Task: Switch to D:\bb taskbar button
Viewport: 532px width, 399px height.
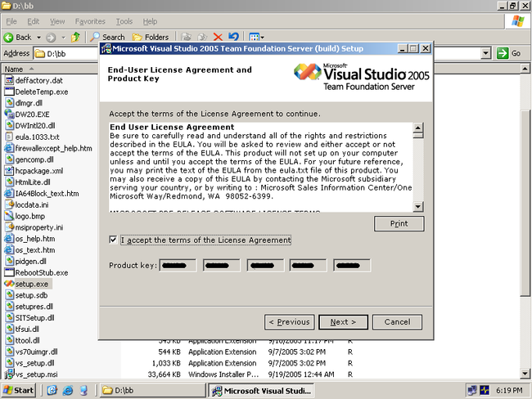Action: (x=152, y=390)
